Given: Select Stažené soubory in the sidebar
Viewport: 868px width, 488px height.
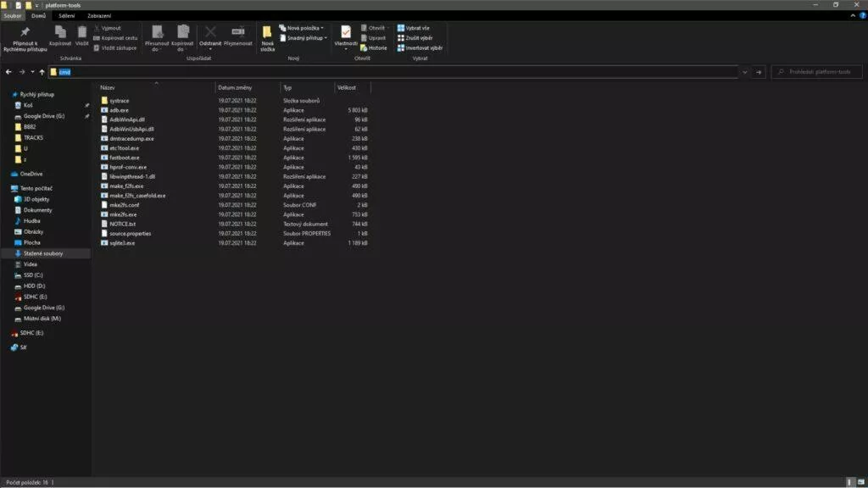Looking at the screenshot, I should 42,253.
